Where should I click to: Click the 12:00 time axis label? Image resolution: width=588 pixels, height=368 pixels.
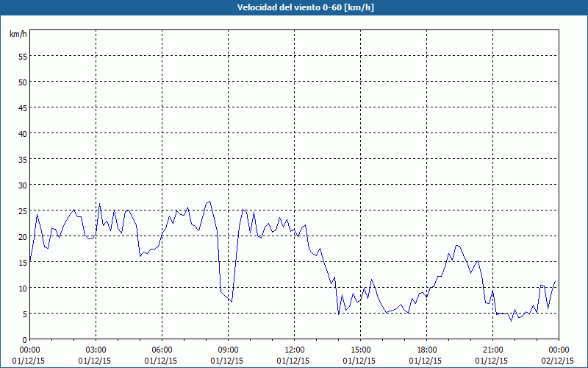(x=295, y=350)
